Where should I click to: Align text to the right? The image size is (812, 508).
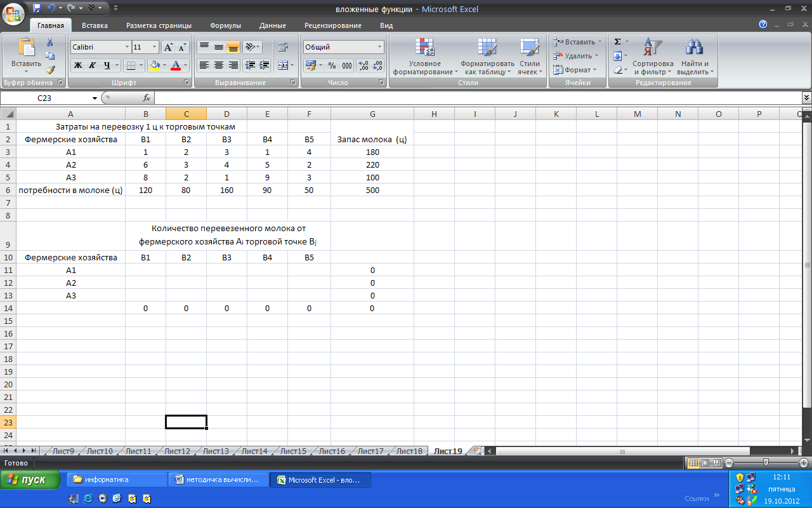point(233,65)
